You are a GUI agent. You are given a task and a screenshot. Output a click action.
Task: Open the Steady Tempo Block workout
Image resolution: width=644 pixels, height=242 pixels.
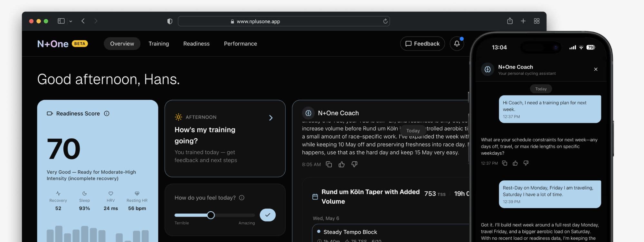click(x=391, y=233)
